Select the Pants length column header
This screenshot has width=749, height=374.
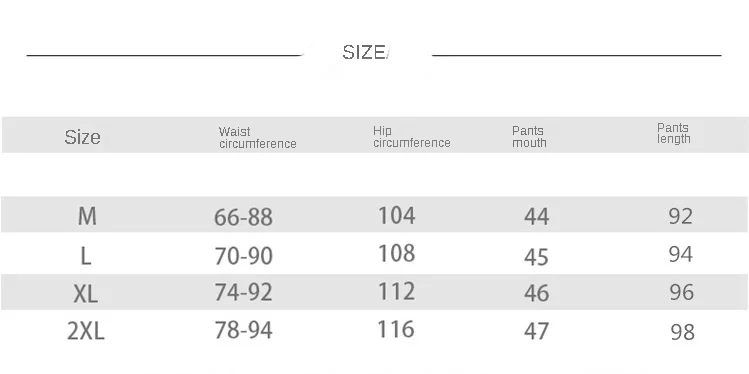pyautogui.click(x=674, y=133)
